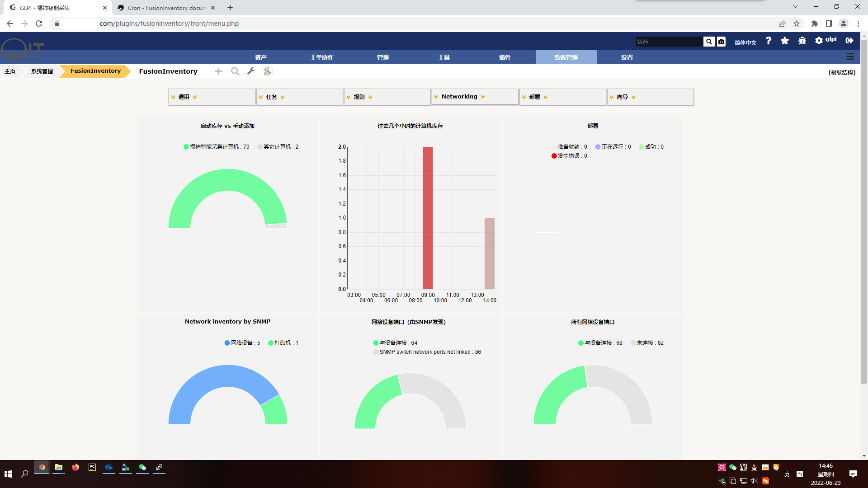Toggle legend 网络设备 : 5
Screen dimensions: 868x488
tap(242, 343)
